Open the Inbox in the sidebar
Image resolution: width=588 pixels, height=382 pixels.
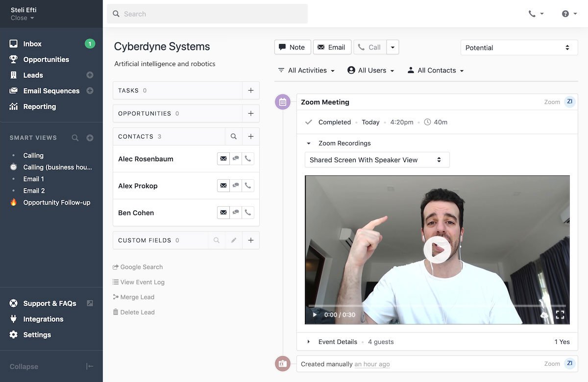(32, 44)
